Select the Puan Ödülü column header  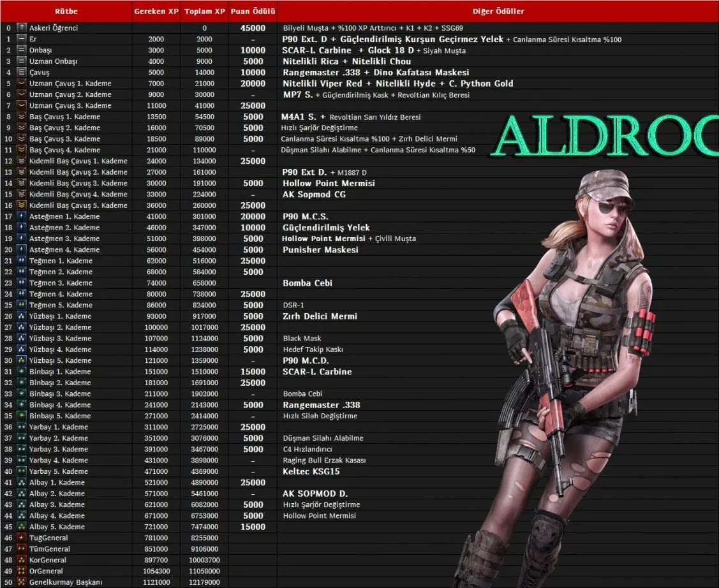pos(253,11)
